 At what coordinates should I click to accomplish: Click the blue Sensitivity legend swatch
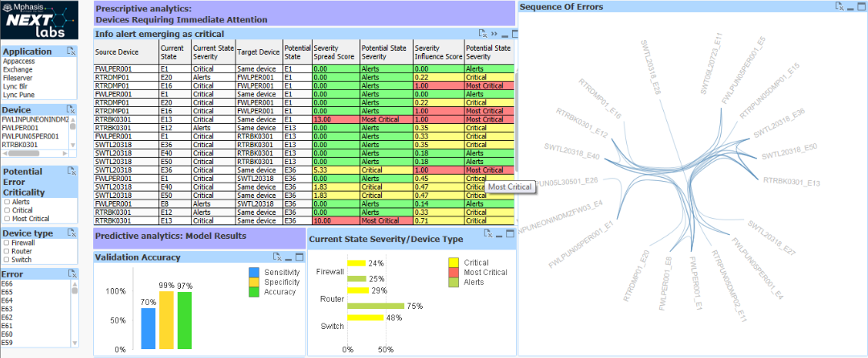(254, 273)
